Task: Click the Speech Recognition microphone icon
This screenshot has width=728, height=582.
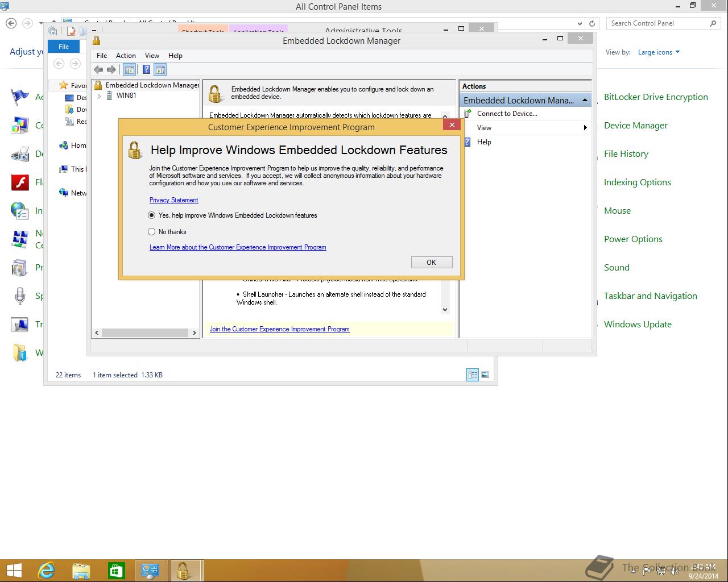Action: pos(20,296)
